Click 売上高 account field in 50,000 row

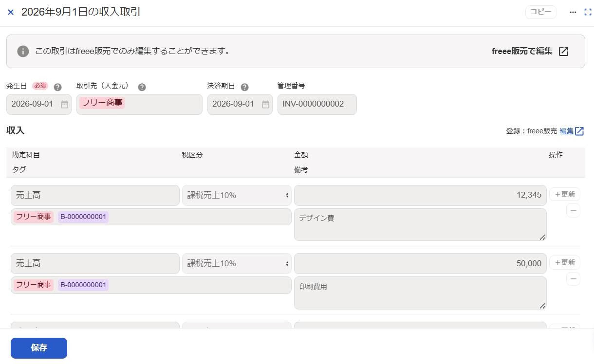pyautogui.click(x=95, y=263)
